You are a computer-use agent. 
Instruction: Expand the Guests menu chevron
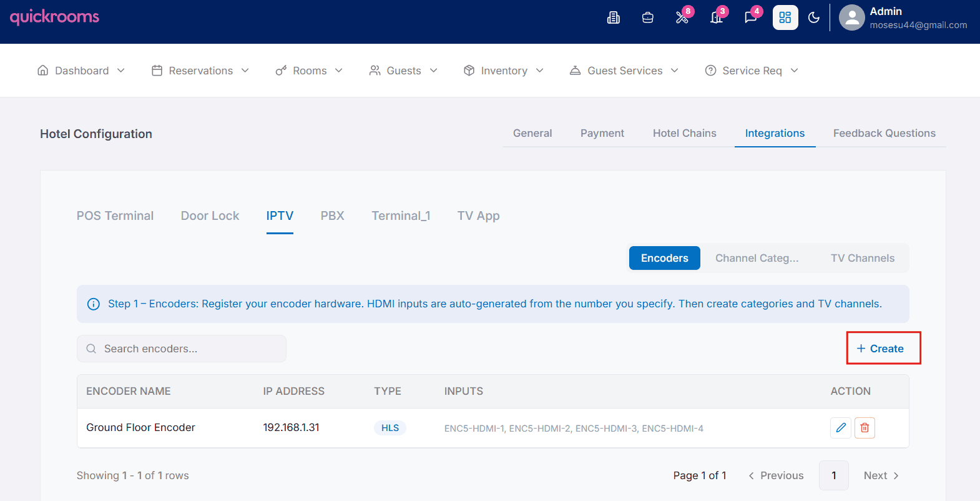tap(434, 71)
